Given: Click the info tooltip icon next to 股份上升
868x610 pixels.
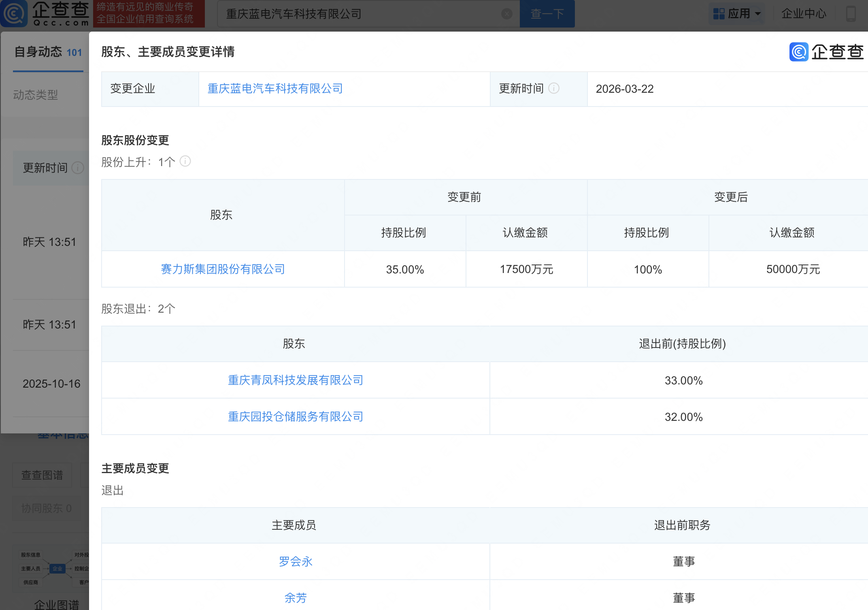Looking at the screenshot, I should 185,161.
